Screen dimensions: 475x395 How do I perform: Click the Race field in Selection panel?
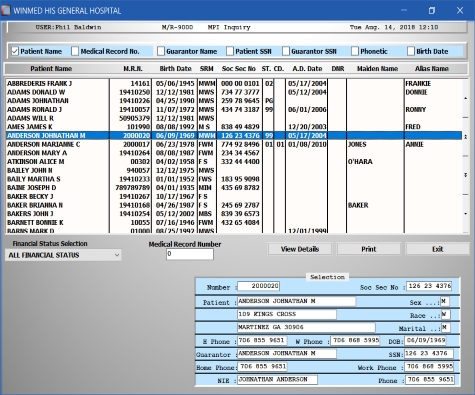[445, 315]
